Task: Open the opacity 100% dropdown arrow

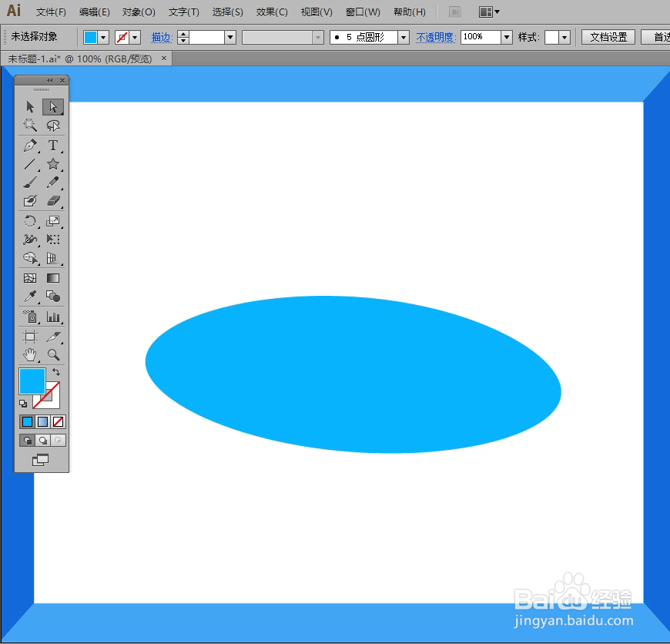Action: [x=507, y=38]
